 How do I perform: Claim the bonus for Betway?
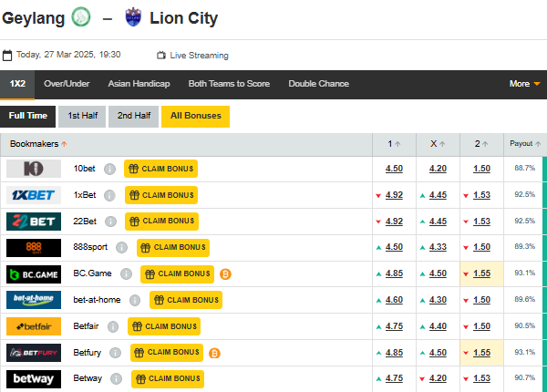point(168,379)
